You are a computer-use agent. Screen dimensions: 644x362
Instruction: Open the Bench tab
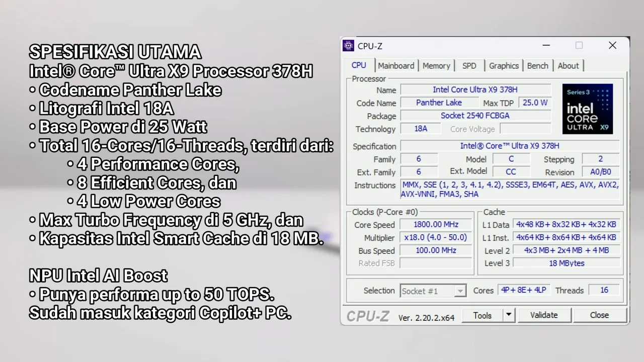[x=538, y=66]
